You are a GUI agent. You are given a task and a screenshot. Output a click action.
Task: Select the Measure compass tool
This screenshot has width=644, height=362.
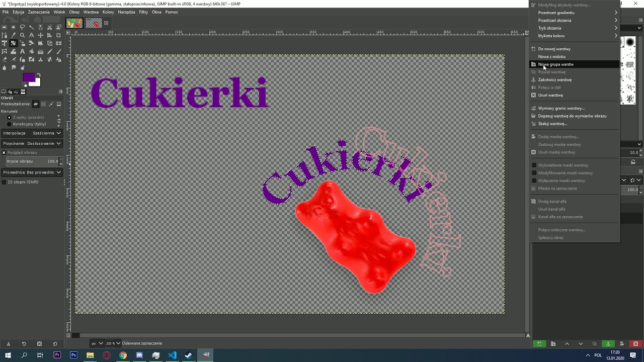click(x=31, y=35)
